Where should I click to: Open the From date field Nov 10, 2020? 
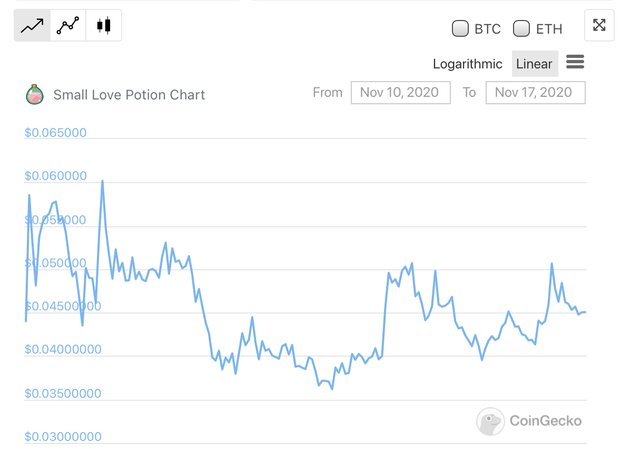tap(400, 92)
